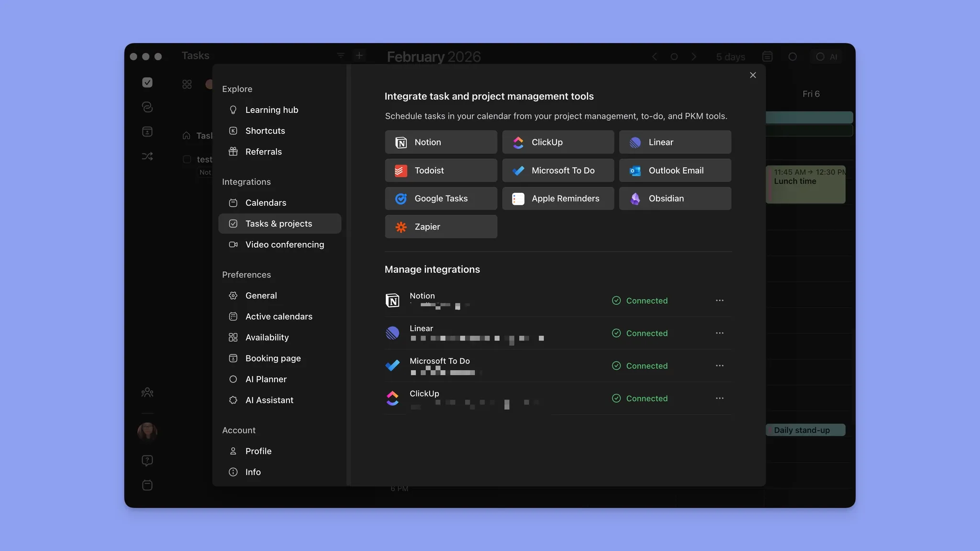The image size is (980, 551).
Task: Open more options for connected Notion
Action: [720, 300]
